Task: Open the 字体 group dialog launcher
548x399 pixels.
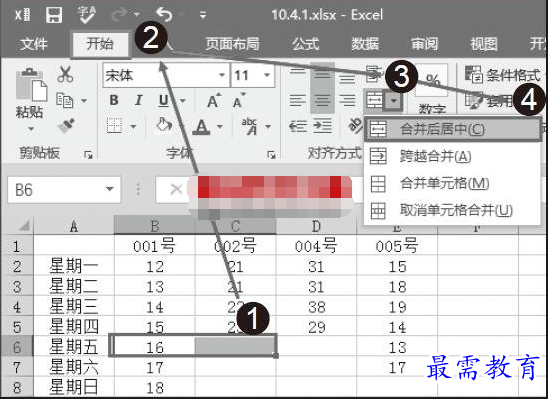Action: click(x=271, y=154)
